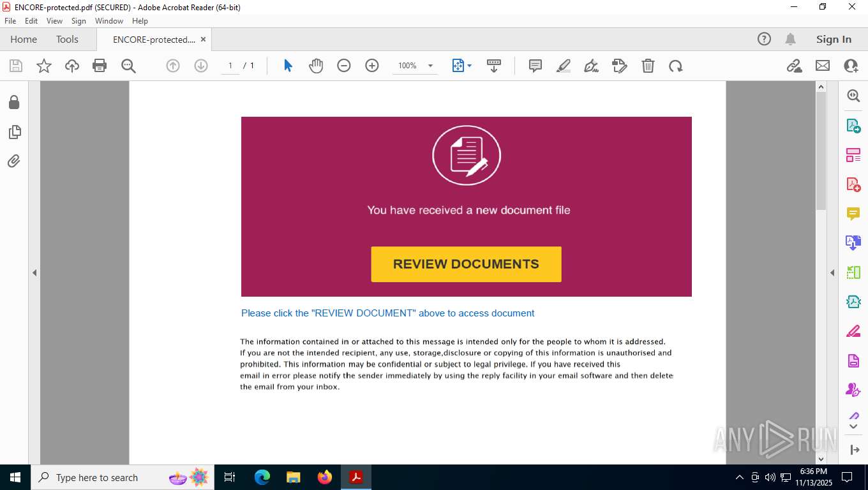868x490 pixels.
Task: Open the Help question mark icon
Action: pos(764,39)
